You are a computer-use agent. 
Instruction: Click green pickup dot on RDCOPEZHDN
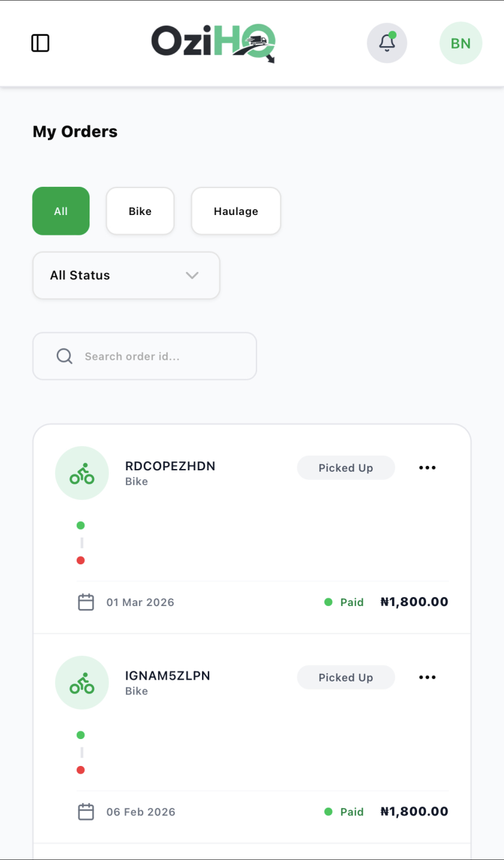click(81, 525)
